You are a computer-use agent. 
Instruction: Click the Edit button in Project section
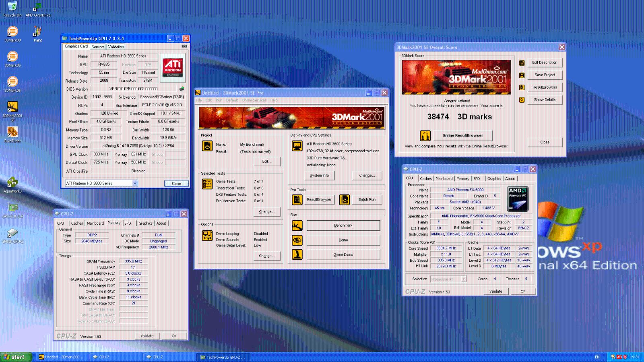[266, 161]
